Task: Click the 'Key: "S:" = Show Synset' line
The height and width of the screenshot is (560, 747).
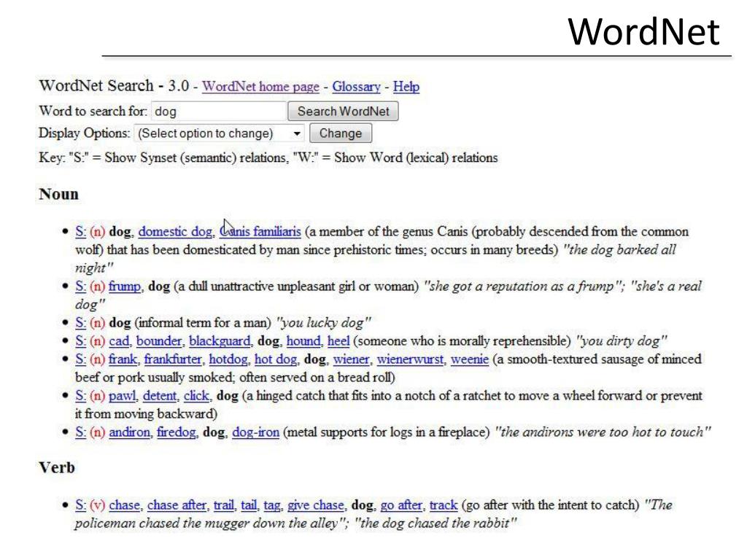Action: tap(268, 157)
